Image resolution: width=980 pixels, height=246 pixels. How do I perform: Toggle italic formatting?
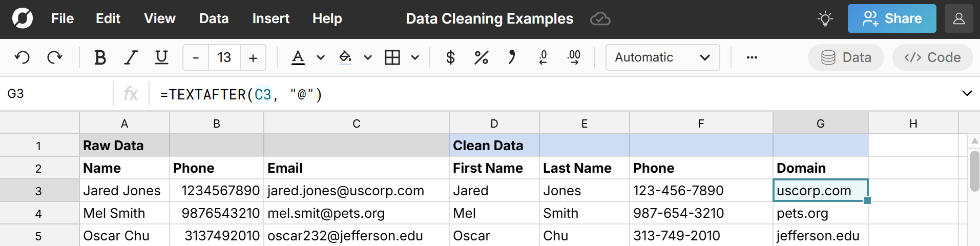pos(131,57)
